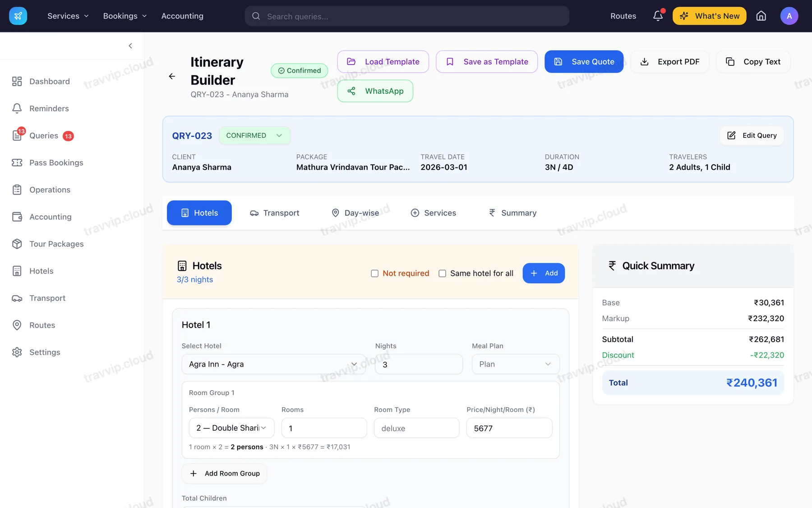This screenshot has height=508, width=812.
Task: Click the Edit Query button
Action: click(752, 135)
